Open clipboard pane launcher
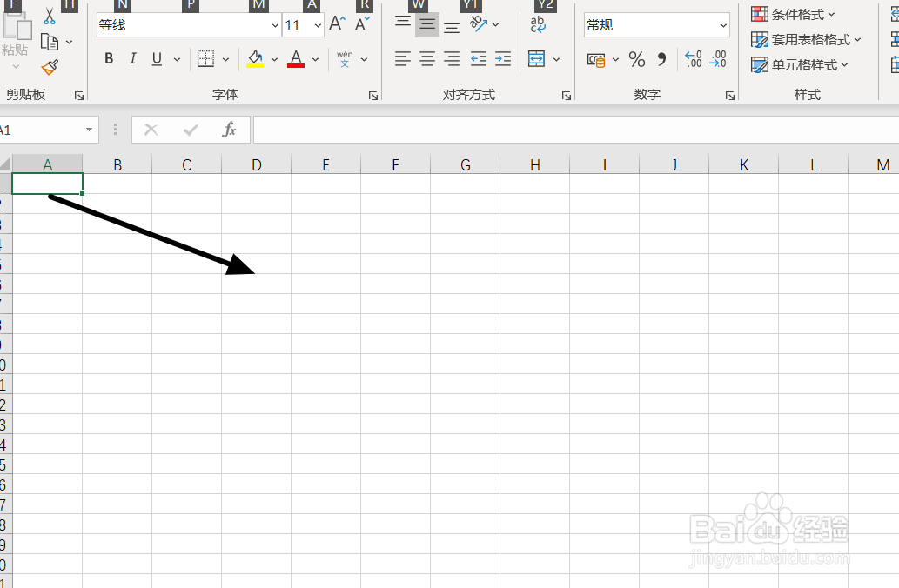The height and width of the screenshot is (588, 899). pos(79,96)
